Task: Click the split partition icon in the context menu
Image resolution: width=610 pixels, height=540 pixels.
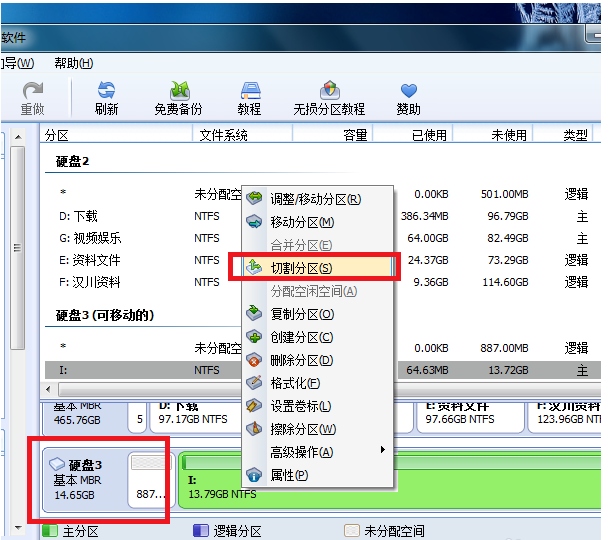Action: click(254, 267)
